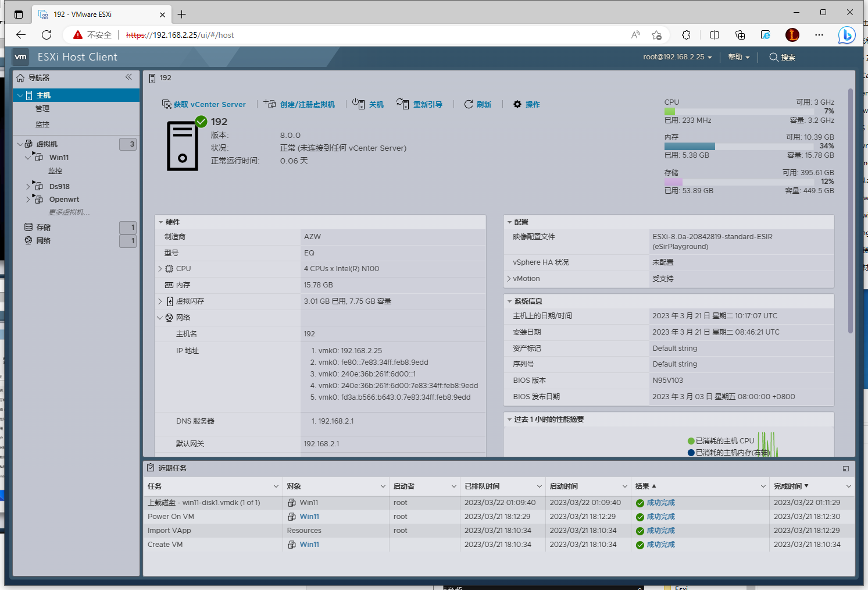Open 更多虚拟机 more VMs entry
The width and height of the screenshot is (868, 590).
(69, 212)
